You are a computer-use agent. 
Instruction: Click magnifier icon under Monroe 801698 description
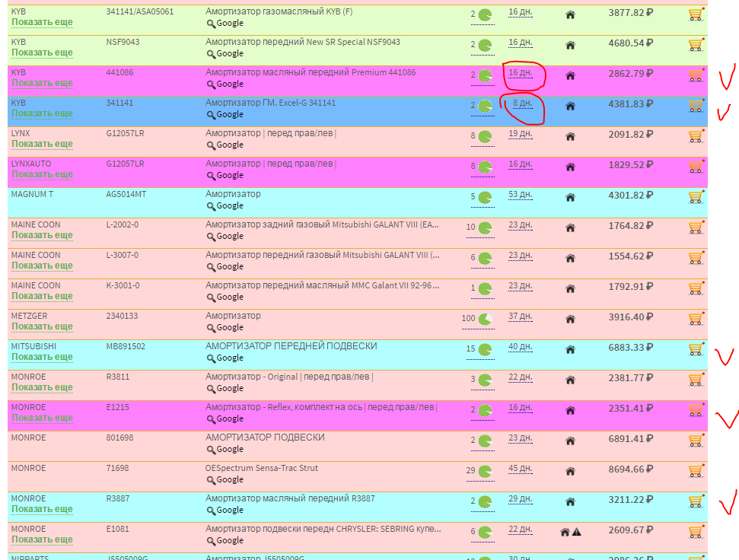tap(211, 450)
